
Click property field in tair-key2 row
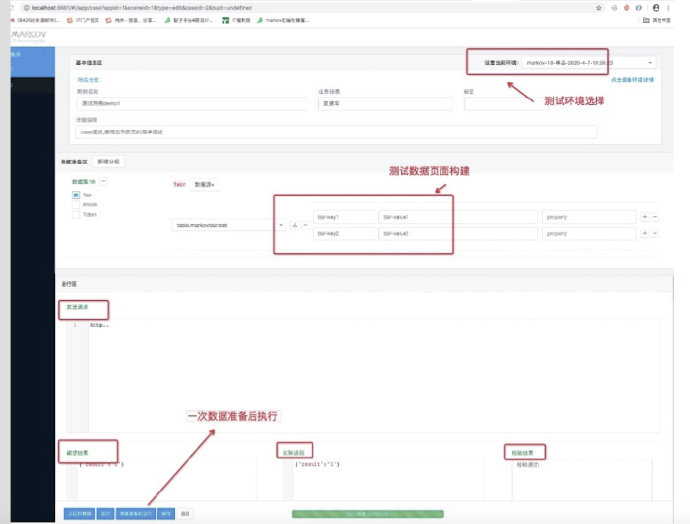point(589,234)
